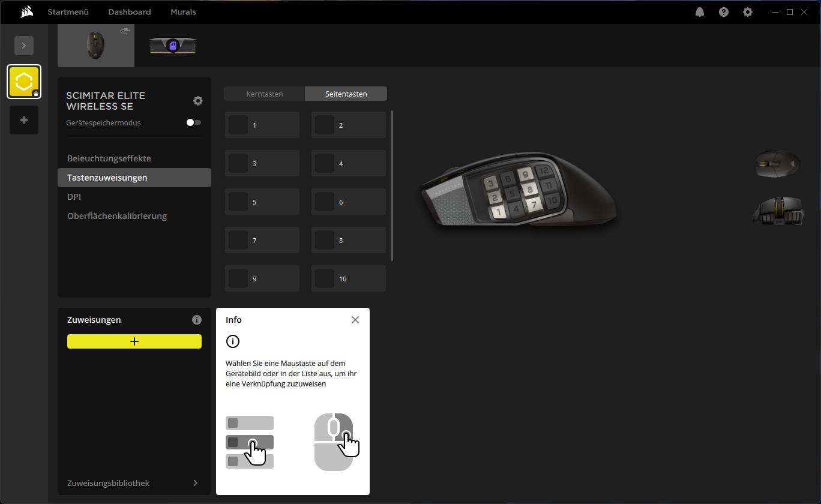This screenshot has height=504, width=821.
Task: Open the Zuweisungsbibliothek chevron
Action: pos(196,483)
